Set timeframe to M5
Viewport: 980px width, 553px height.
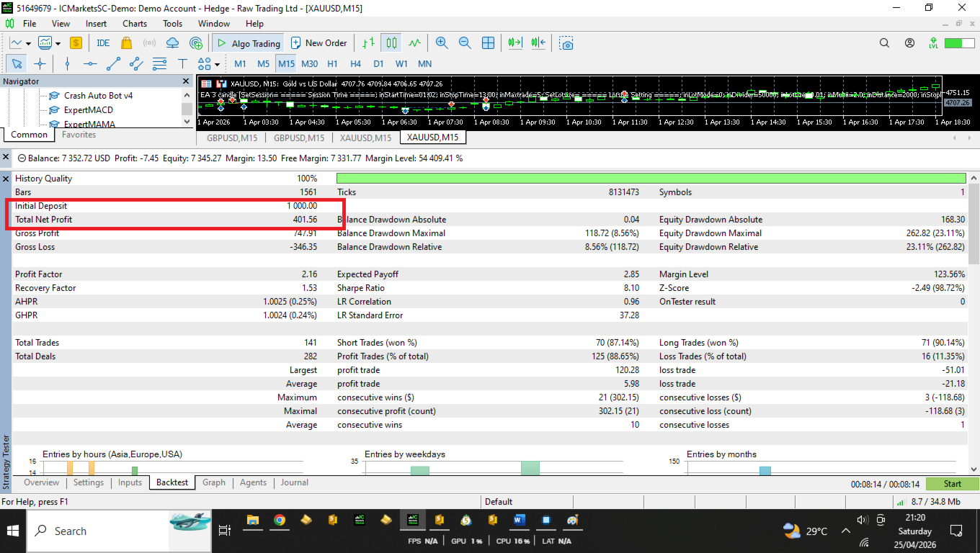pyautogui.click(x=263, y=63)
